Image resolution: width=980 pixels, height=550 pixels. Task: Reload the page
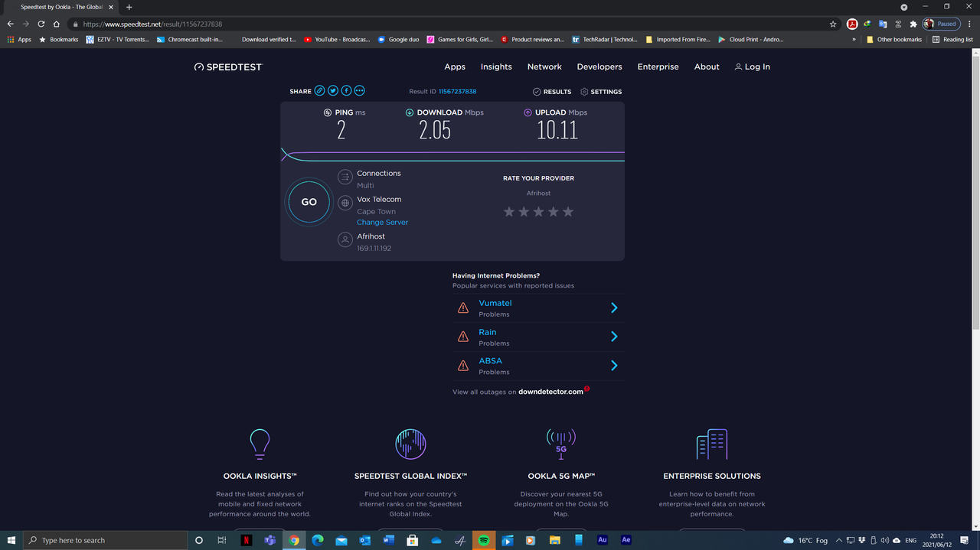coord(41,24)
